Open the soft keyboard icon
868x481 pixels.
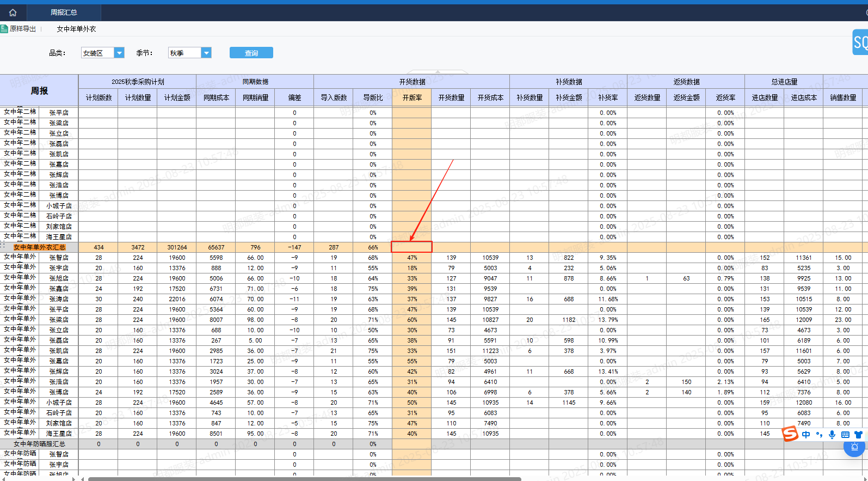[845, 435]
